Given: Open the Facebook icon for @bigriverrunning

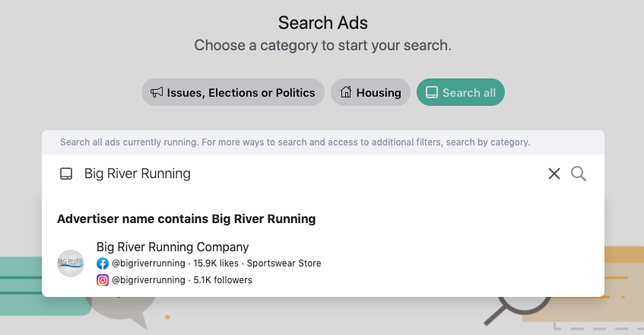Looking at the screenshot, I should pyautogui.click(x=103, y=263).
